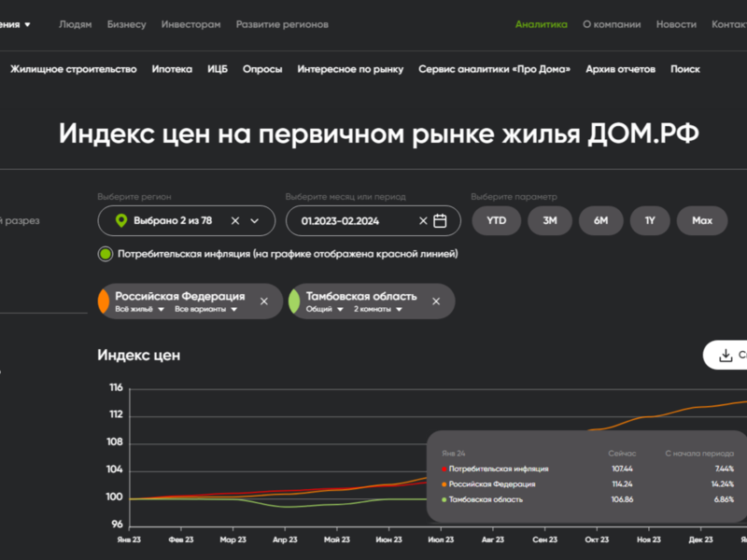
Task: Open the Поиск link
Action: (x=685, y=69)
